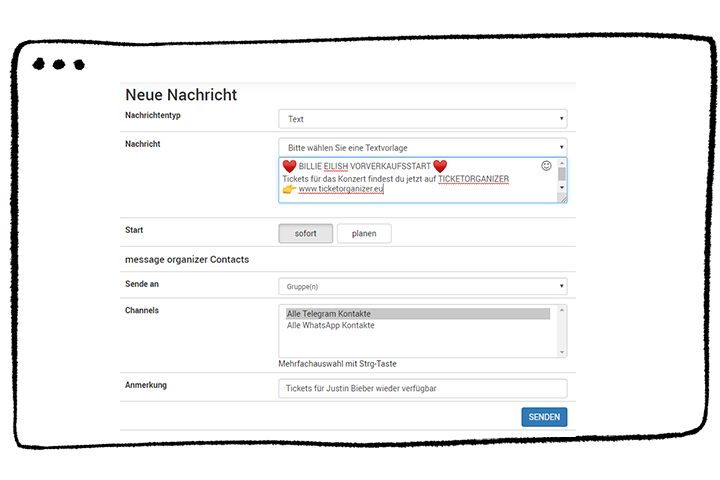Click the TICKETORGANIZER word in the message
The height and width of the screenshot is (480, 720).
[473, 179]
